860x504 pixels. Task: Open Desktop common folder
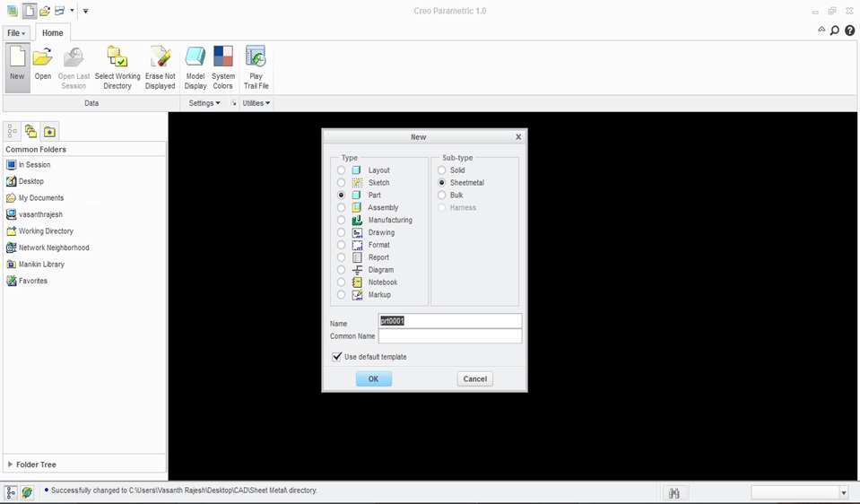(25, 181)
